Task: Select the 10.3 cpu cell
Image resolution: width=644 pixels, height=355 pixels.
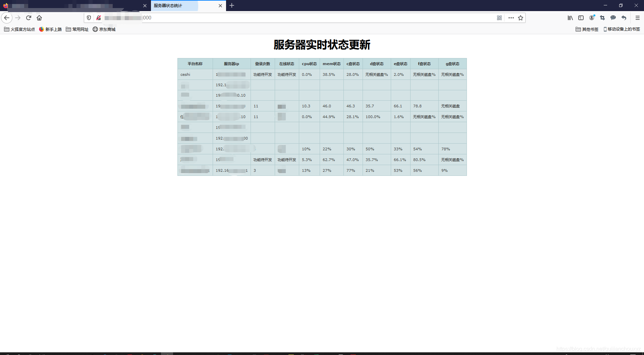Action: tap(309, 106)
